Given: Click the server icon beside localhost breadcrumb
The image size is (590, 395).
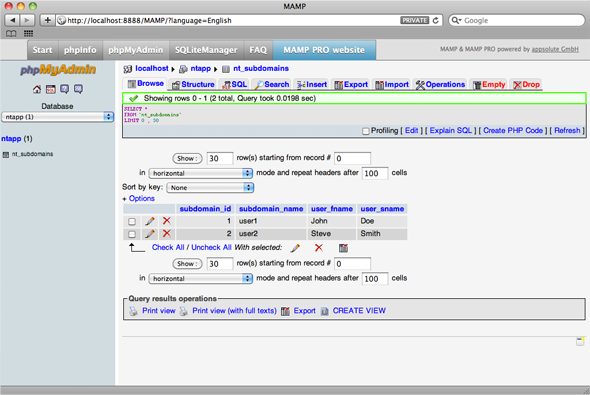Looking at the screenshot, I should [128, 69].
